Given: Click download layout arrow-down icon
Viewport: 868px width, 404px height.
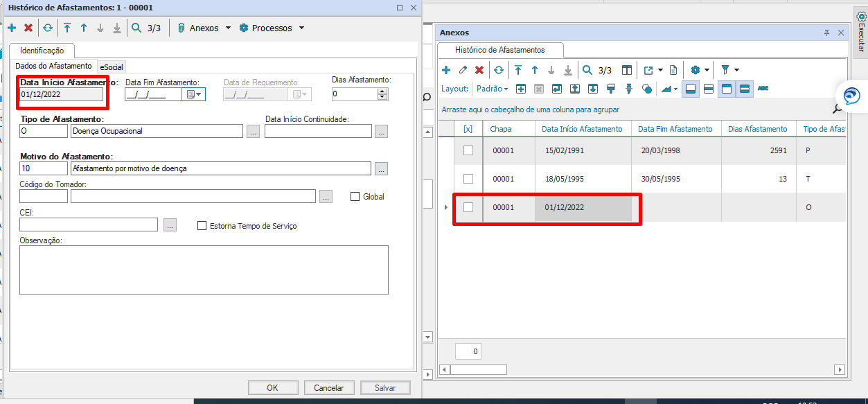Looking at the screenshot, I should pyautogui.click(x=593, y=89).
